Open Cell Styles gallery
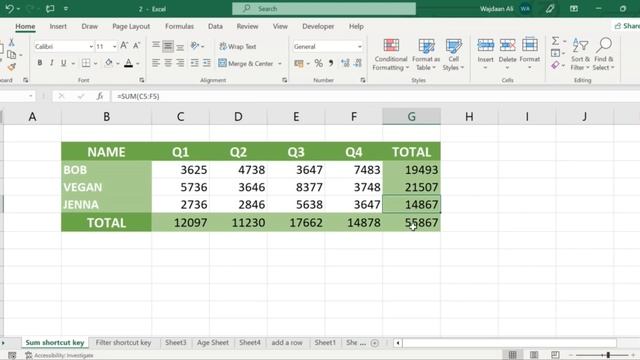The image size is (640, 360). click(453, 55)
